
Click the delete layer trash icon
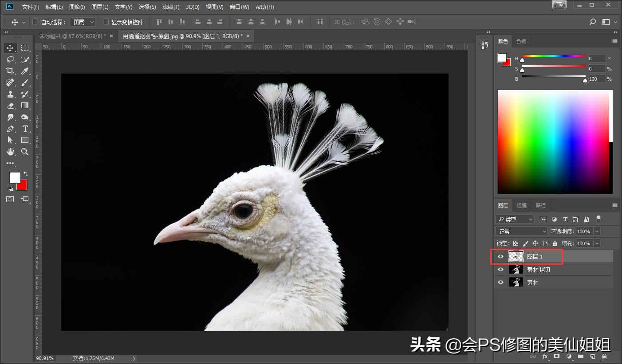click(x=604, y=356)
